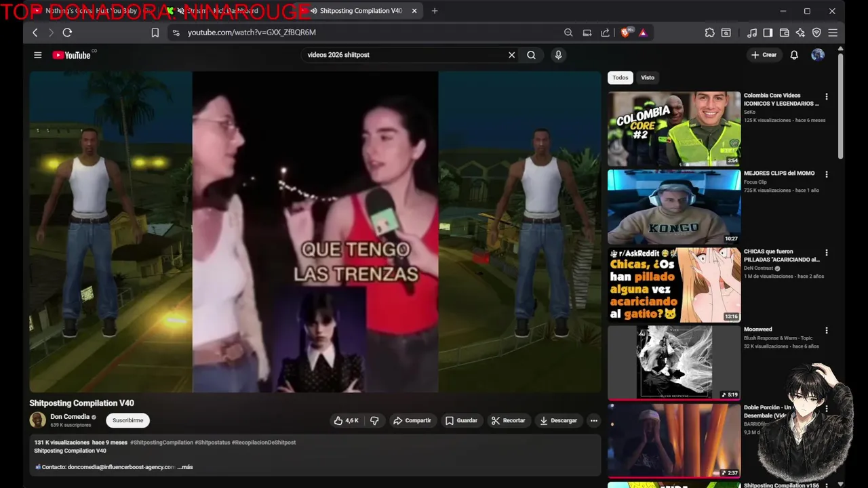Click the page vertical scrollbar
Screen dimensions: 868x488
coord(841,106)
